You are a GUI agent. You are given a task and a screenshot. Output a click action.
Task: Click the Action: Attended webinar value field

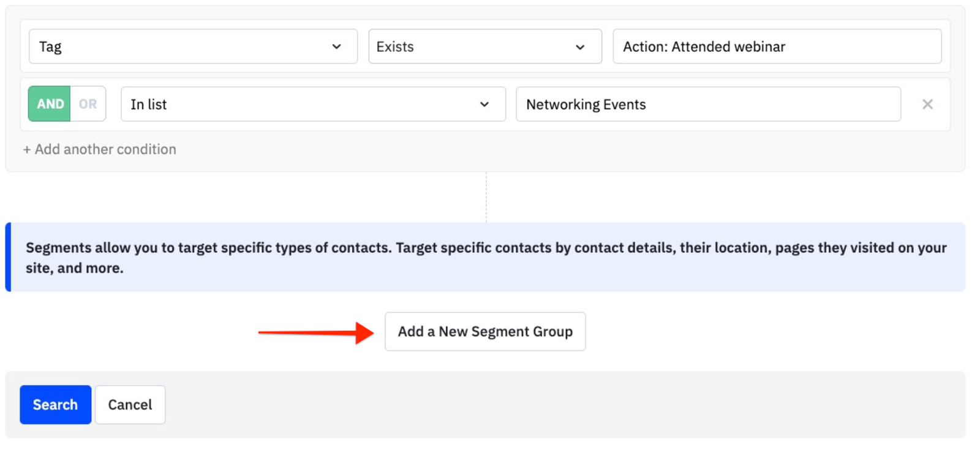(x=777, y=47)
